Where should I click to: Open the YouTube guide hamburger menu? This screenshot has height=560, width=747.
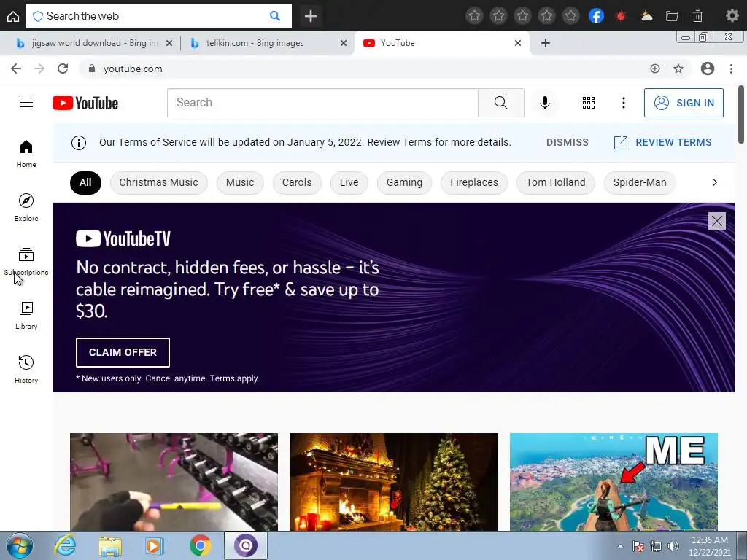point(26,103)
